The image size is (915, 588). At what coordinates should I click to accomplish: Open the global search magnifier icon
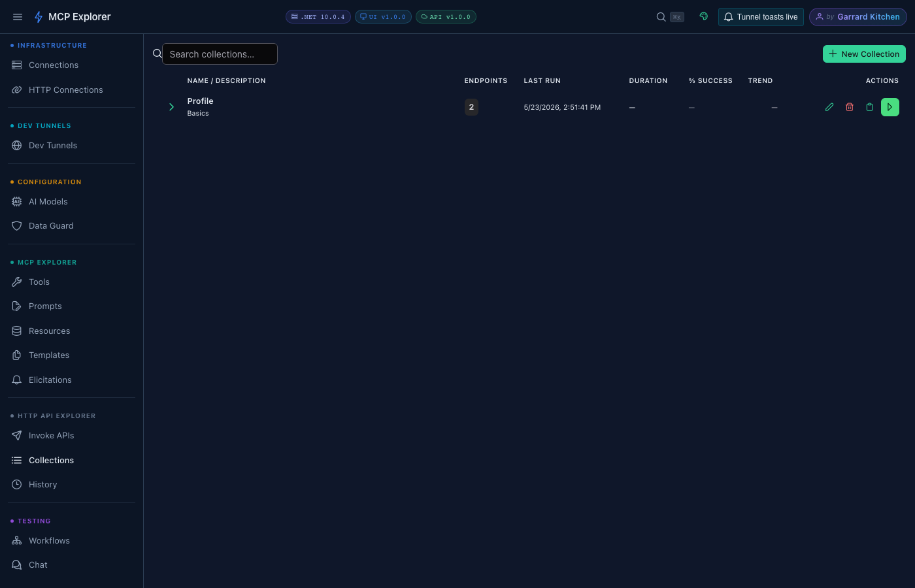[661, 17]
